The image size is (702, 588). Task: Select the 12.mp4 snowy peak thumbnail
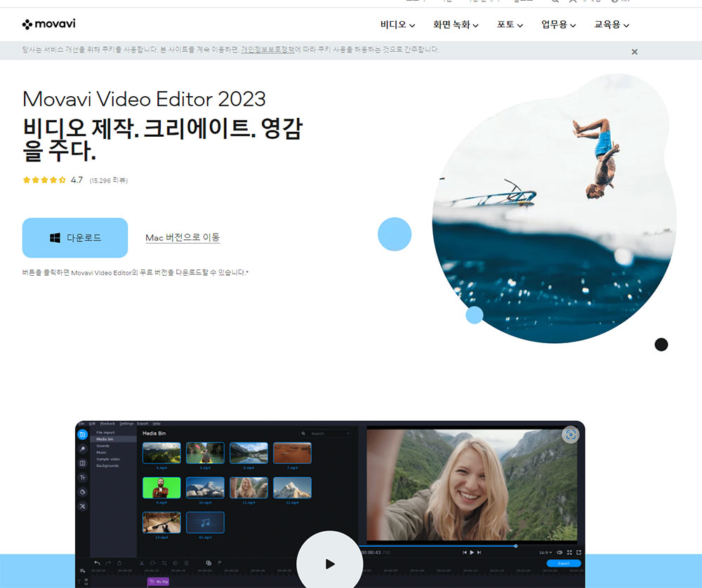pyautogui.click(x=292, y=488)
